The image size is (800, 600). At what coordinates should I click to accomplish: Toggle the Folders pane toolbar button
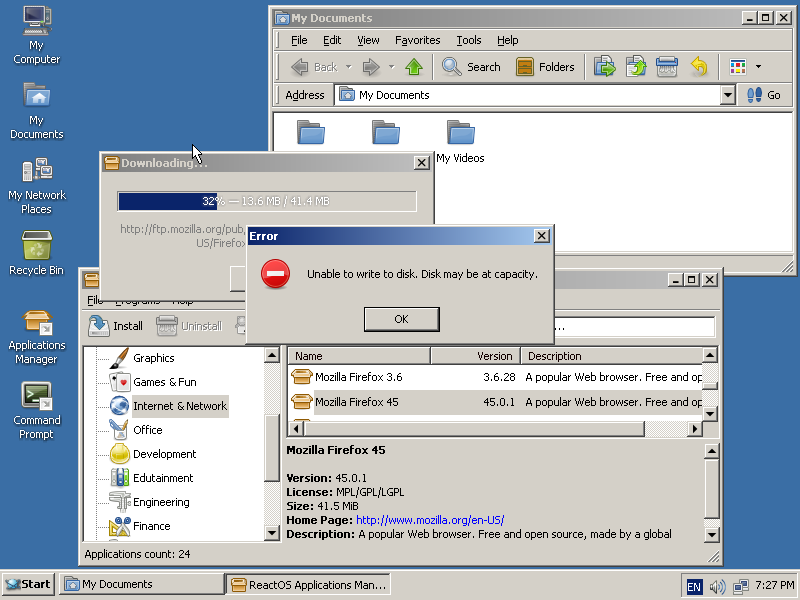(x=546, y=67)
